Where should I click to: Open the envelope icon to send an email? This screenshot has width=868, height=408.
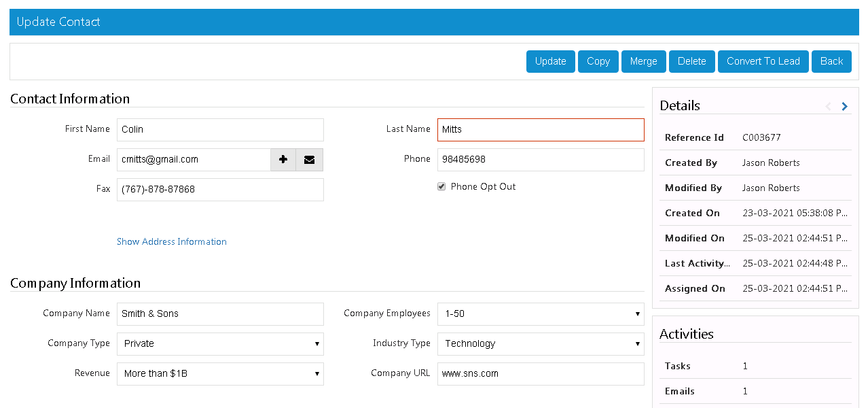(x=309, y=159)
